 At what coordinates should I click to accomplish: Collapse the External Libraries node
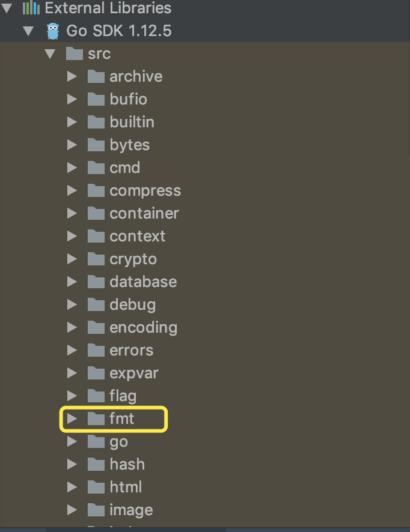tap(7, 8)
